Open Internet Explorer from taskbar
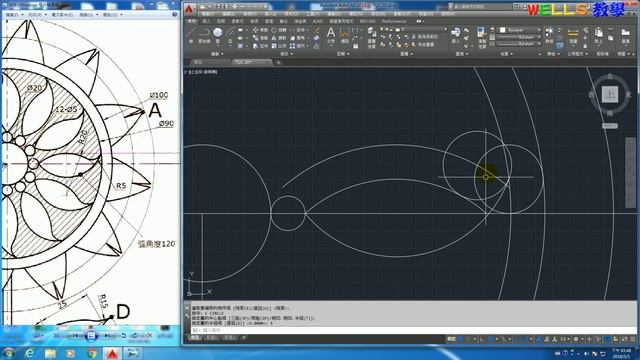The image size is (640, 360). click(29, 353)
